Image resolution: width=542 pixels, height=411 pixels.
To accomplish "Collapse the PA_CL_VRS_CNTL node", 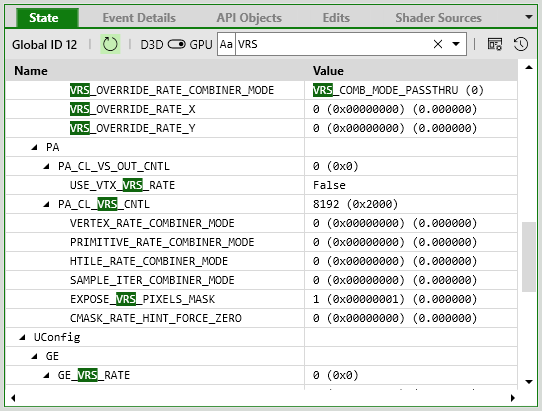I will pos(46,205).
